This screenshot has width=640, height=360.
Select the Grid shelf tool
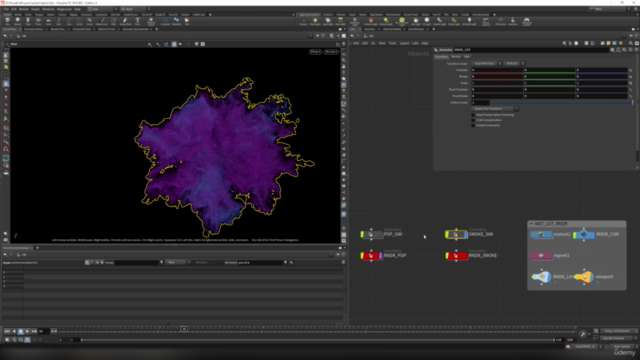(x=48, y=21)
